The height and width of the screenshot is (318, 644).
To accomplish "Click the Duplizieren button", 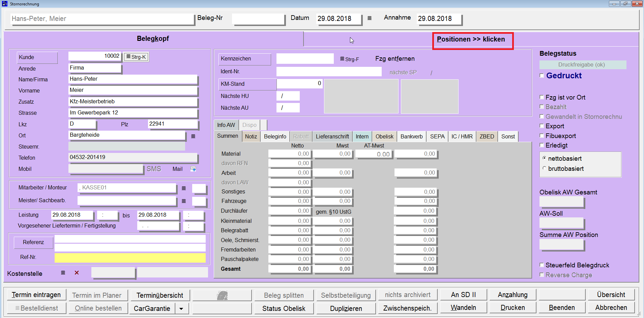I will coord(346,309).
